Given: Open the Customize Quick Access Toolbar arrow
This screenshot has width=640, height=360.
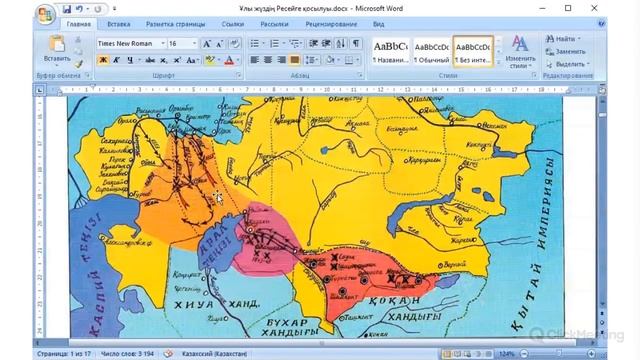Looking at the screenshot, I should pos(114,9).
